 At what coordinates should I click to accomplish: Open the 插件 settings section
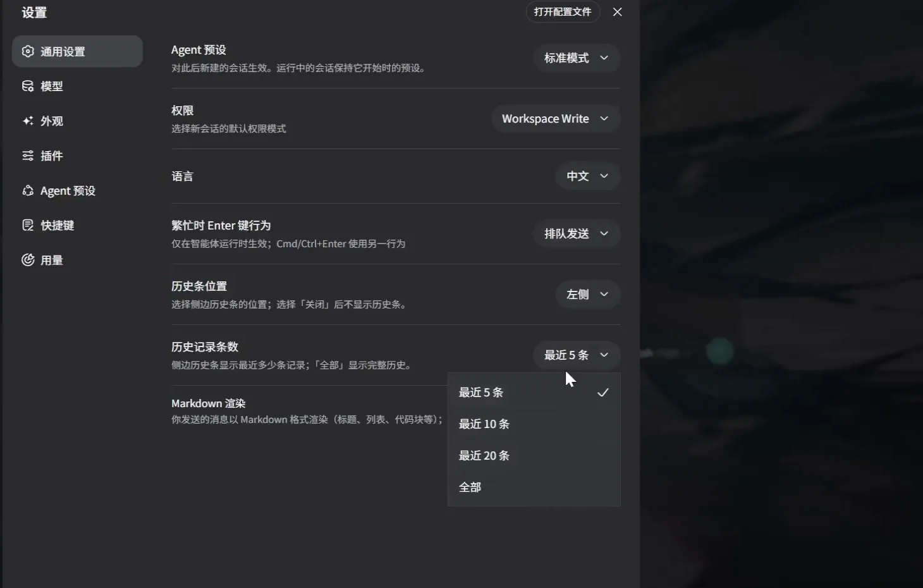click(77, 156)
